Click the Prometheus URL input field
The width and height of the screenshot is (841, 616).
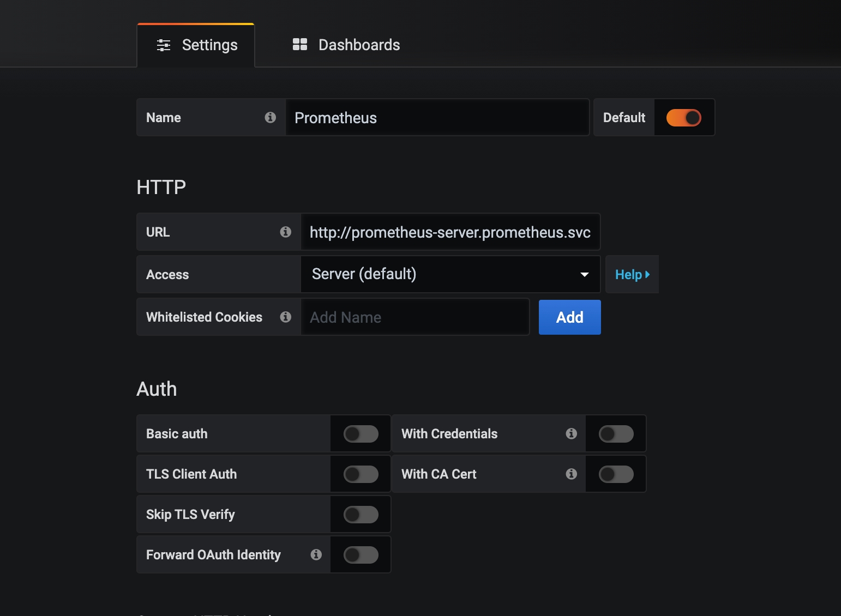click(450, 232)
